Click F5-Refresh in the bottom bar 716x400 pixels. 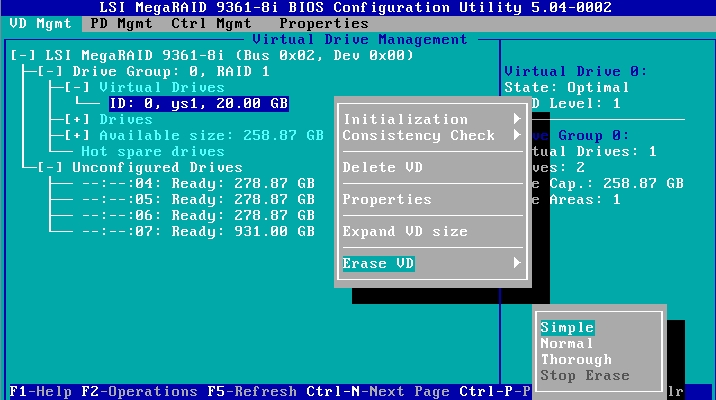[x=252, y=392]
